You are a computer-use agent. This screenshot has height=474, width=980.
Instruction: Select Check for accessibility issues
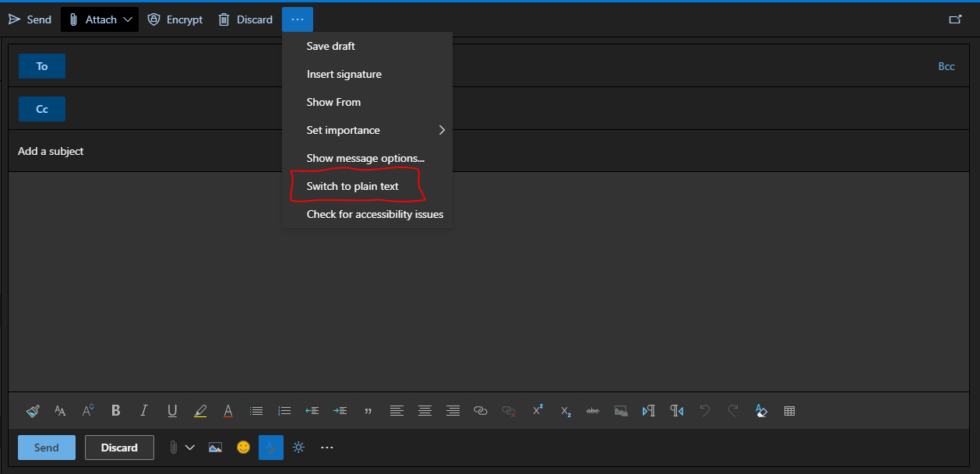pyautogui.click(x=367, y=214)
